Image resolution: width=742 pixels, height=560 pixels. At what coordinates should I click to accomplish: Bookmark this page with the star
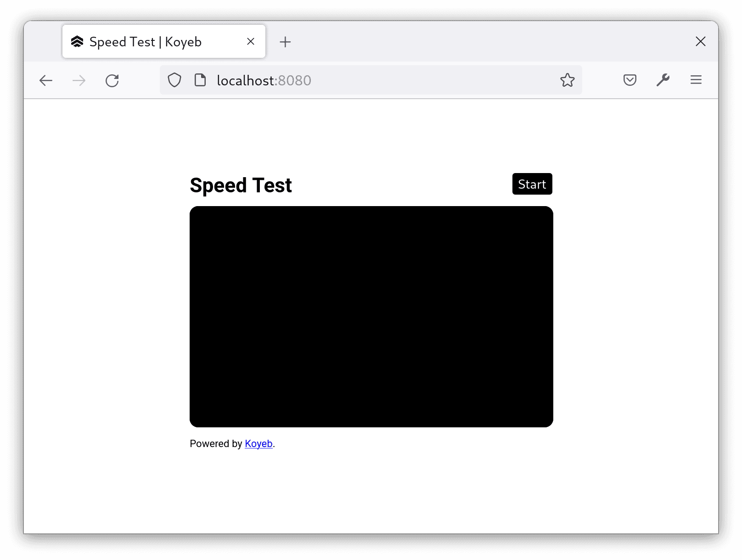click(x=567, y=80)
